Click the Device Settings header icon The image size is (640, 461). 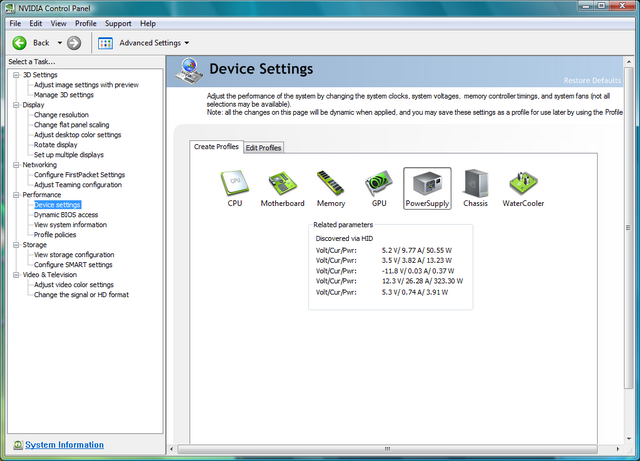click(x=189, y=71)
